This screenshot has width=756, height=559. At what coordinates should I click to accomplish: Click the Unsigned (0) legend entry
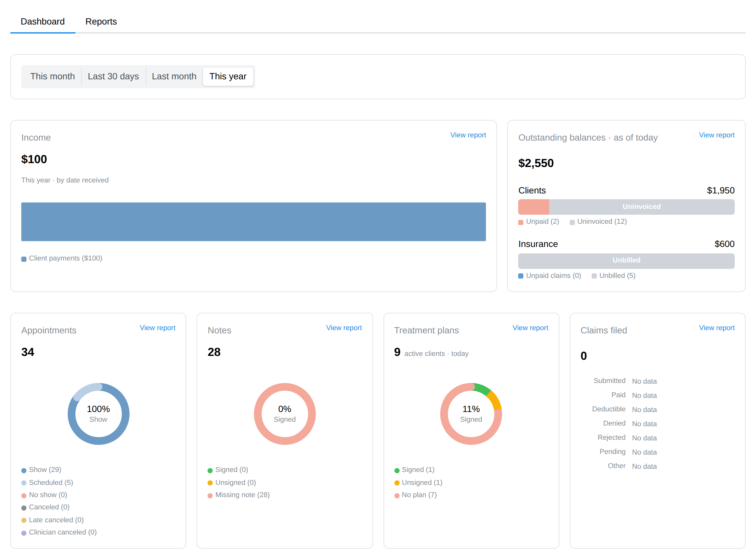[x=232, y=483]
